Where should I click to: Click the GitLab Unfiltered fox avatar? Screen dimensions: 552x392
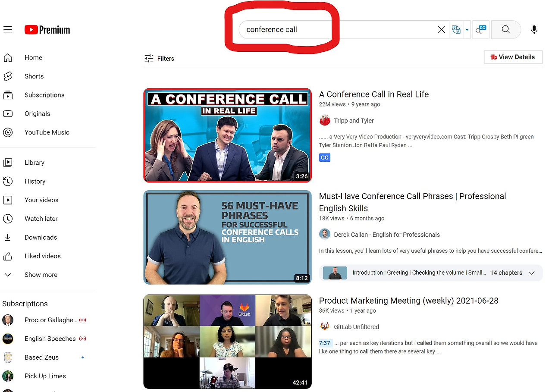point(325,326)
